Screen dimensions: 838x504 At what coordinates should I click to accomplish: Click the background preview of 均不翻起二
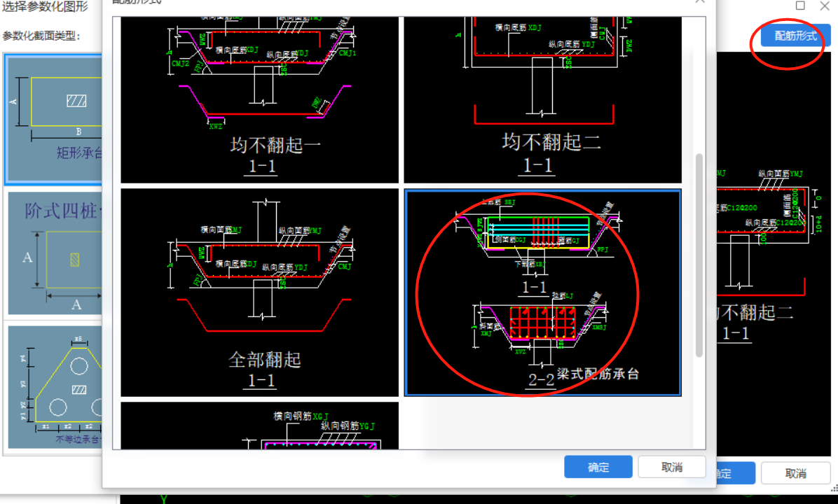(x=774, y=253)
